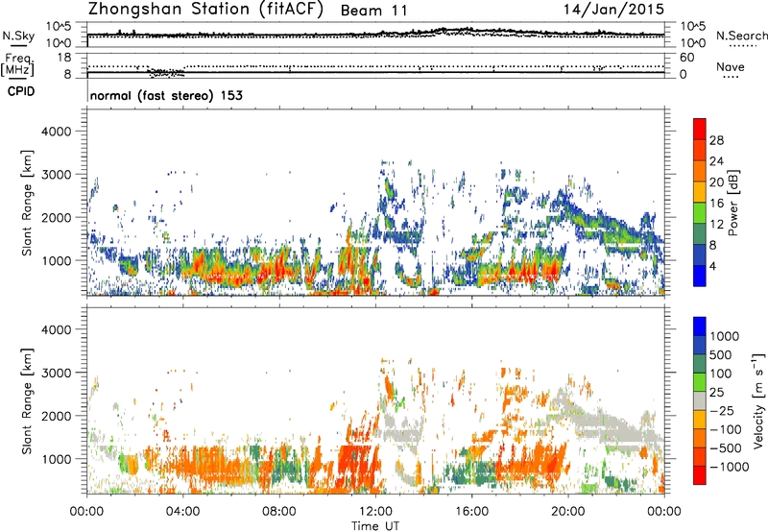
Task: Pick the bright blue bottom power swatch
Action: click(700, 277)
